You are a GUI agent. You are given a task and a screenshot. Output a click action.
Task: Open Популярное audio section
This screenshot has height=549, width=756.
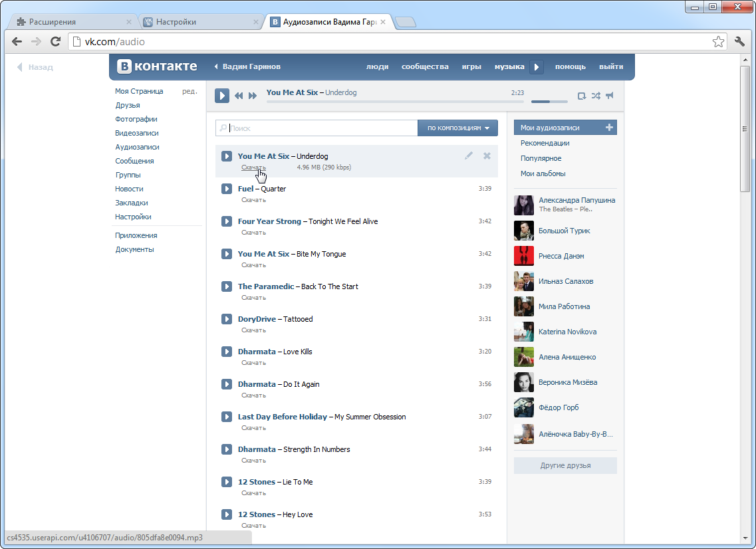pos(541,158)
